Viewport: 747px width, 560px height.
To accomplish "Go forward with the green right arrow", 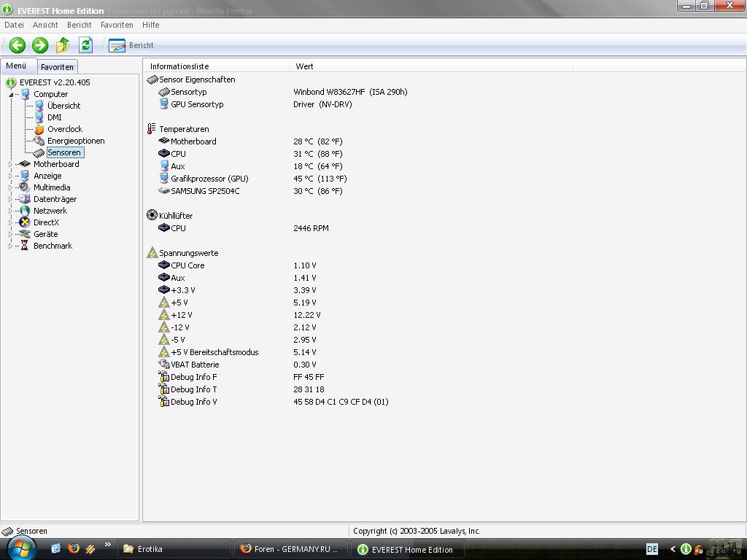I will point(40,45).
